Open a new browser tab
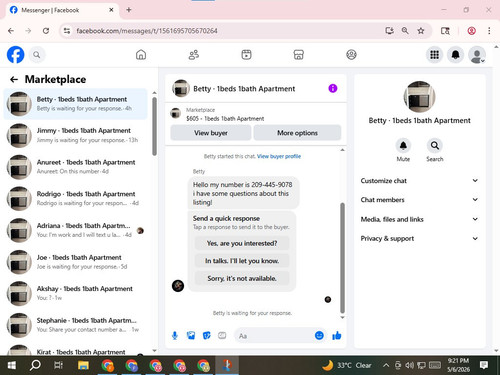 (129, 10)
